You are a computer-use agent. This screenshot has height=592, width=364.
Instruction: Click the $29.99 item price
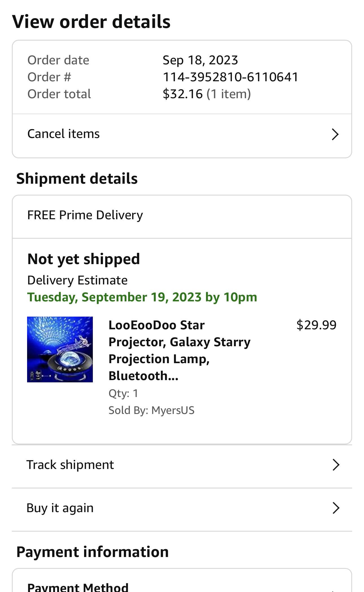tap(316, 325)
